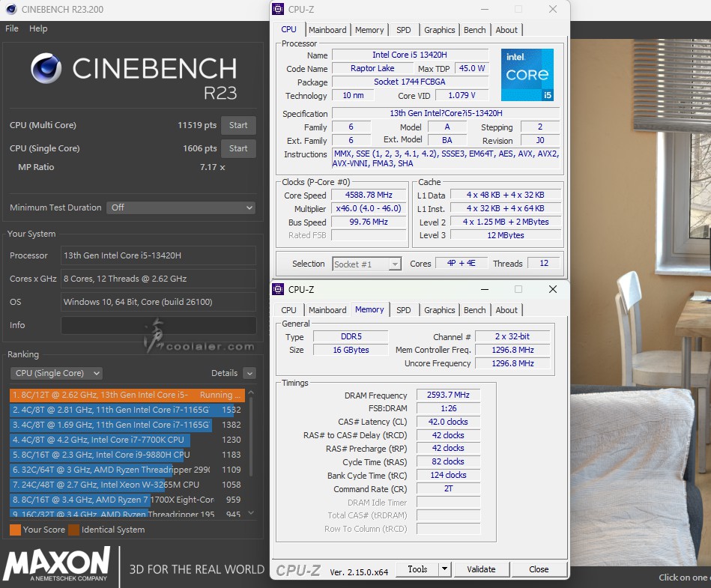Select ranking row 1 13th Gen Intel Core i5

click(x=127, y=395)
